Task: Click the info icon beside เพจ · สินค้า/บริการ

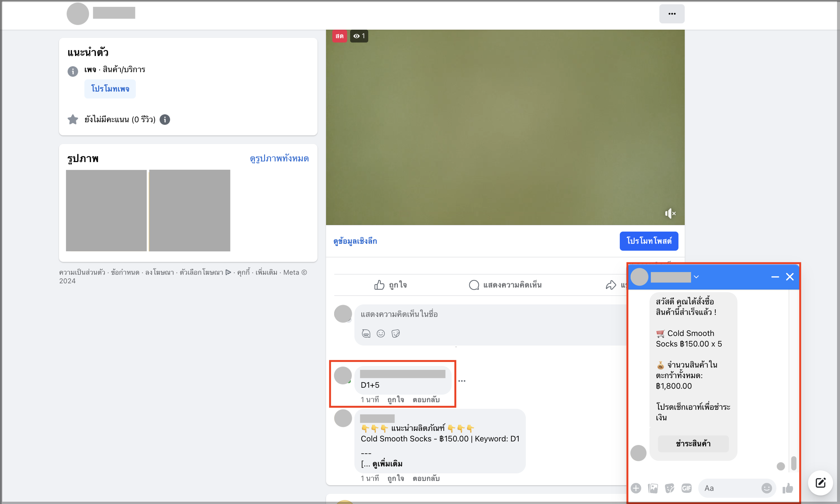Action: [73, 71]
